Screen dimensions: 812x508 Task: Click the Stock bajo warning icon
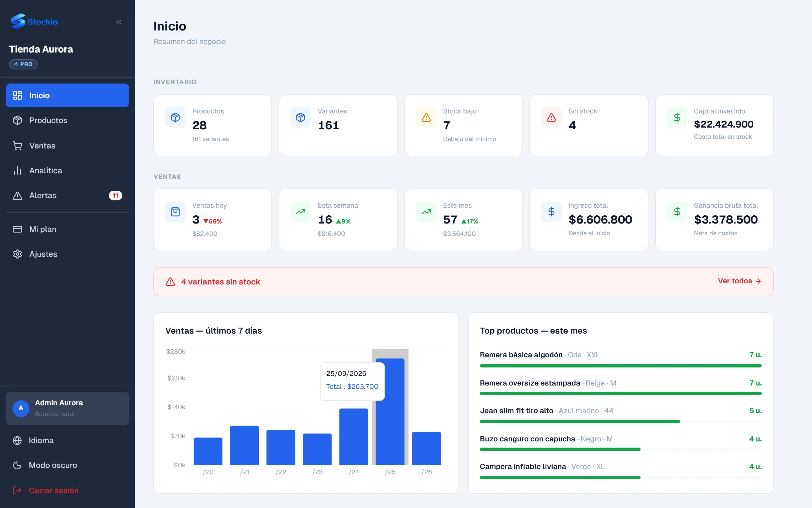pos(426,117)
